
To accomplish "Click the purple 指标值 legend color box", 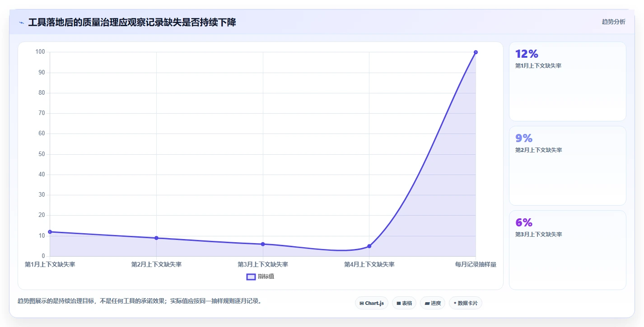I will coord(251,276).
